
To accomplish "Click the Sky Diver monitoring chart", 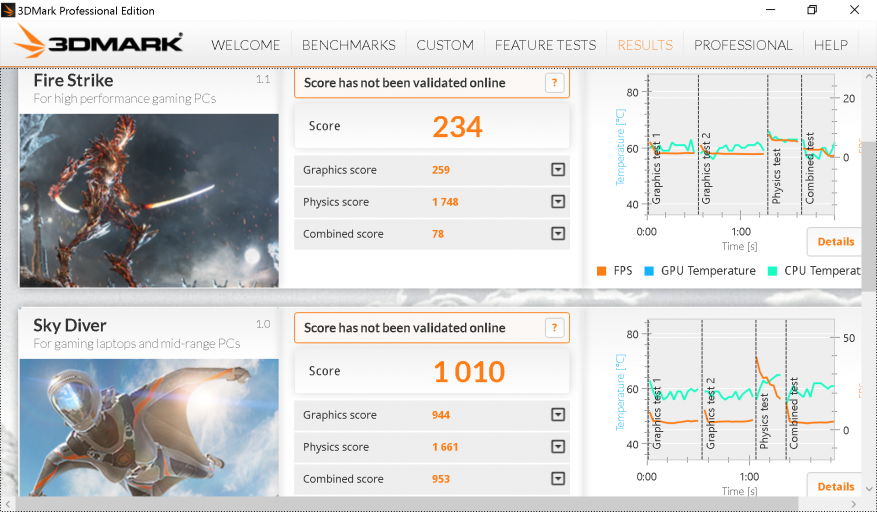I will click(x=741, y=390).
